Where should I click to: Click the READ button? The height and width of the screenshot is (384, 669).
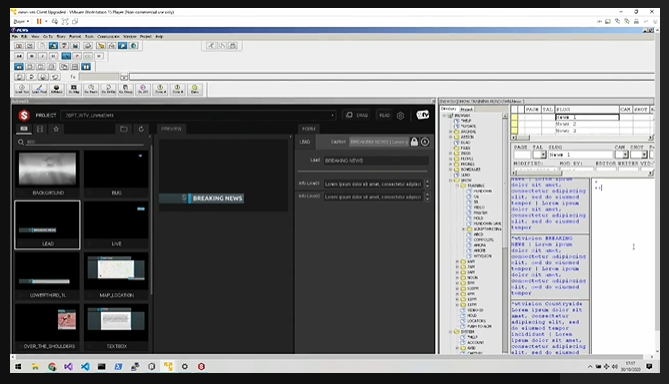click(x=384, y=115)
